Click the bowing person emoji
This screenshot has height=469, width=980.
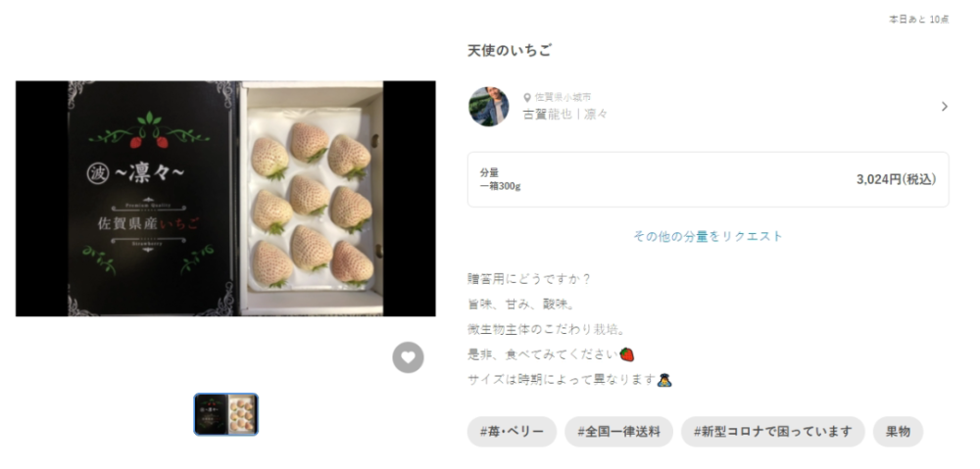(x=665, y=379)
